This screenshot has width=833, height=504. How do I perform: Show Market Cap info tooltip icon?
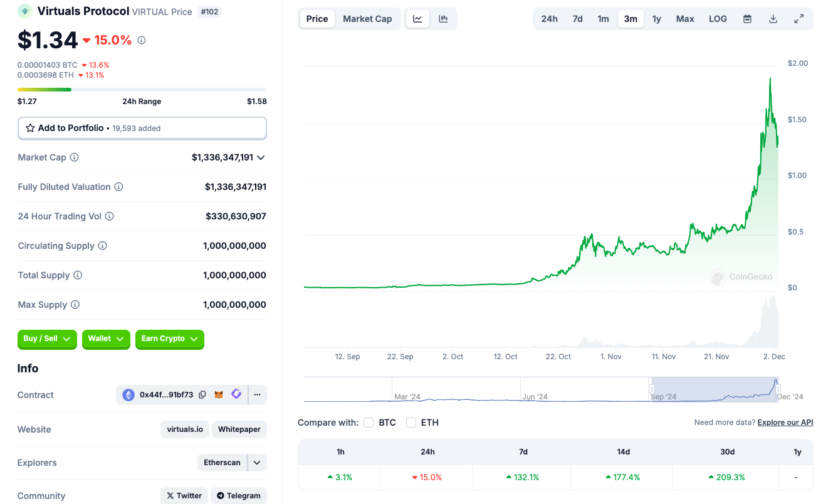74,157
